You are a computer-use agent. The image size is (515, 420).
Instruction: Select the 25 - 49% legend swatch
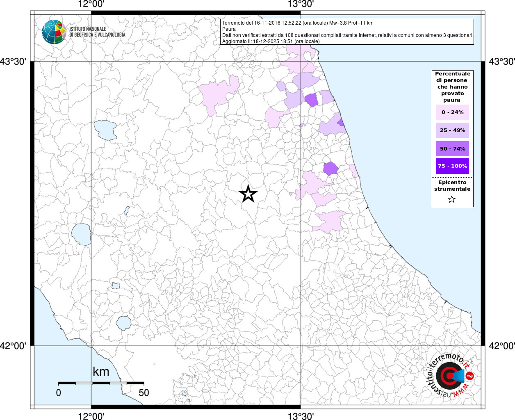click(x=453, y=130)
